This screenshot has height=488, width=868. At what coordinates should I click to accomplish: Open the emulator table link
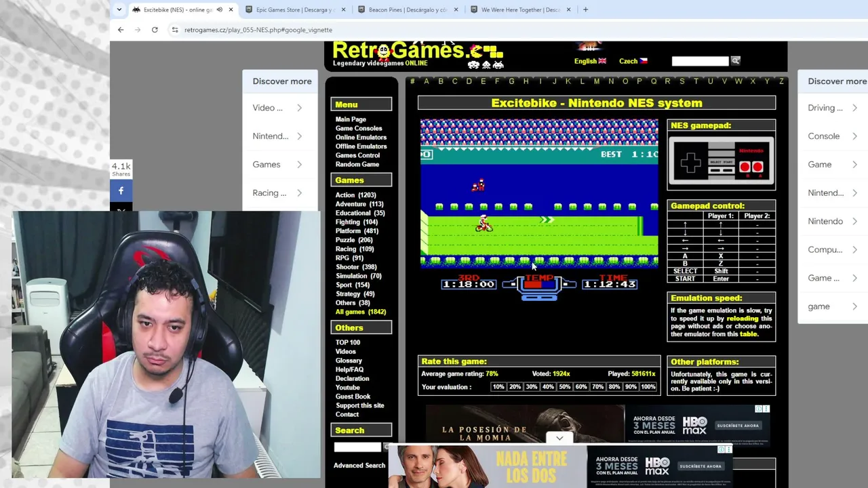748,334
